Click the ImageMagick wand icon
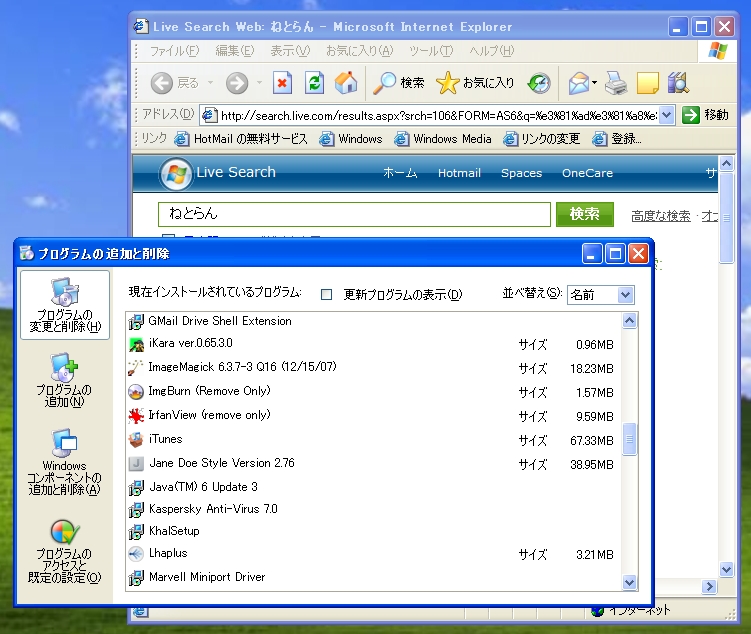This screenshot has height=634, width=751. click(x=136, y=368)
